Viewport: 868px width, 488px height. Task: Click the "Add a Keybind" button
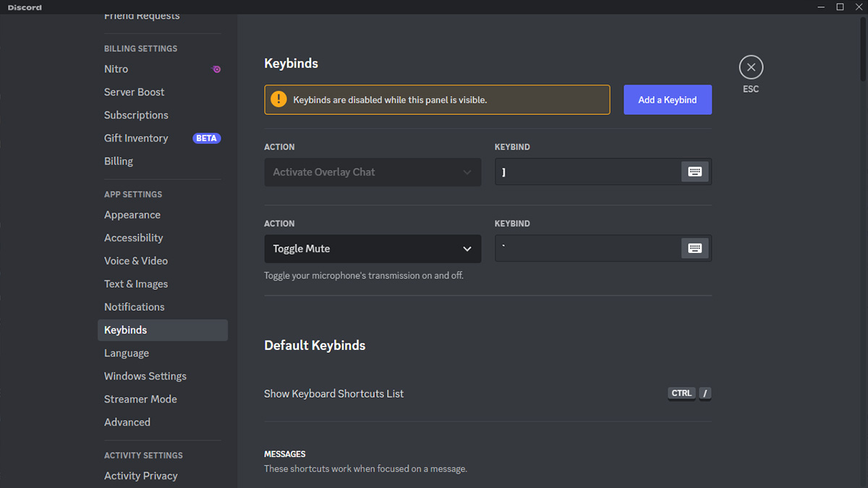[667, 99]
